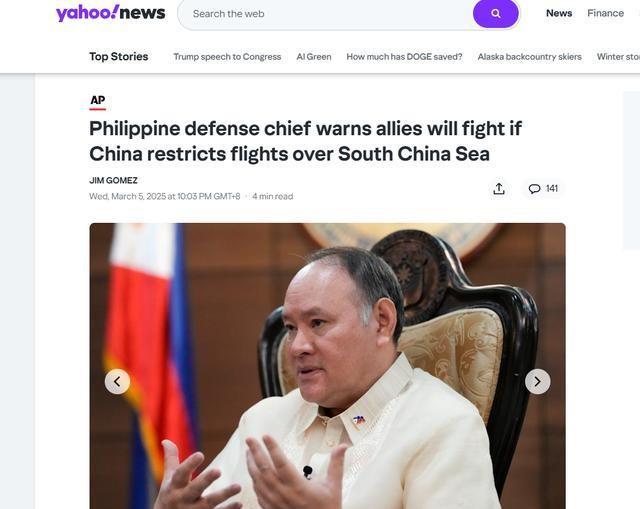This screenshot has height=509, width=640.
Task: Open the Winter storm topic link
Action: click(x=618, y=57)
